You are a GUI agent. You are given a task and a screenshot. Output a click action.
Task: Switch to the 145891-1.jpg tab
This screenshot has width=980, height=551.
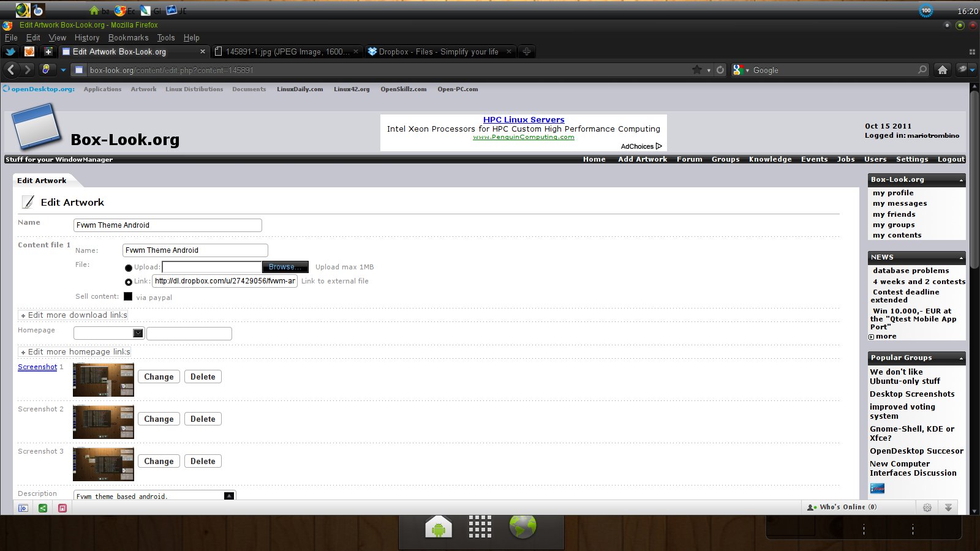click(x=287, y=51)
